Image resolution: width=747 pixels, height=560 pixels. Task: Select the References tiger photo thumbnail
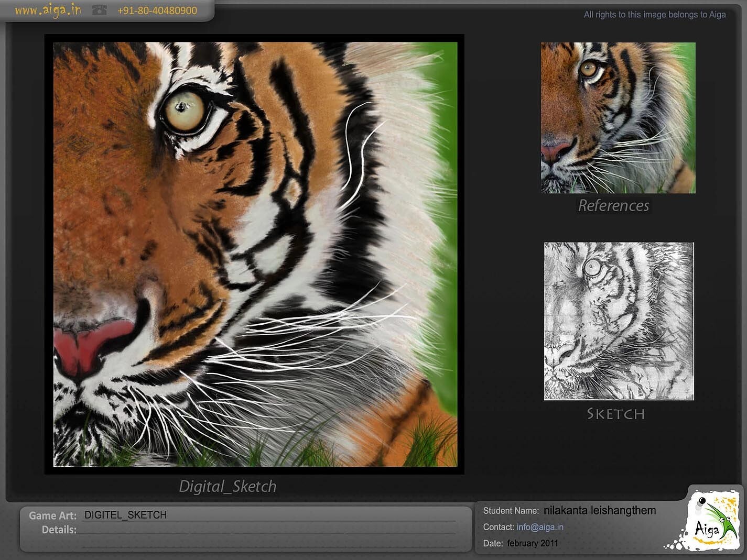tap(618, 118)
